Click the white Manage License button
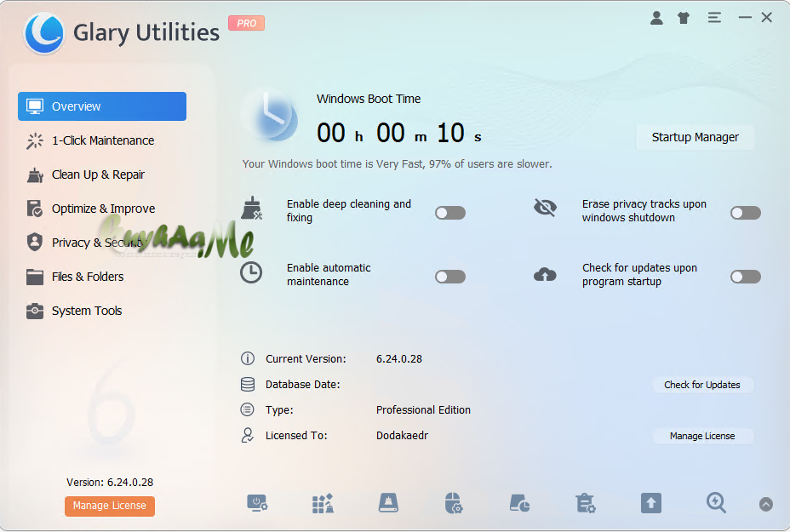This screenshot has height=532, width=790. pos(702,436)
